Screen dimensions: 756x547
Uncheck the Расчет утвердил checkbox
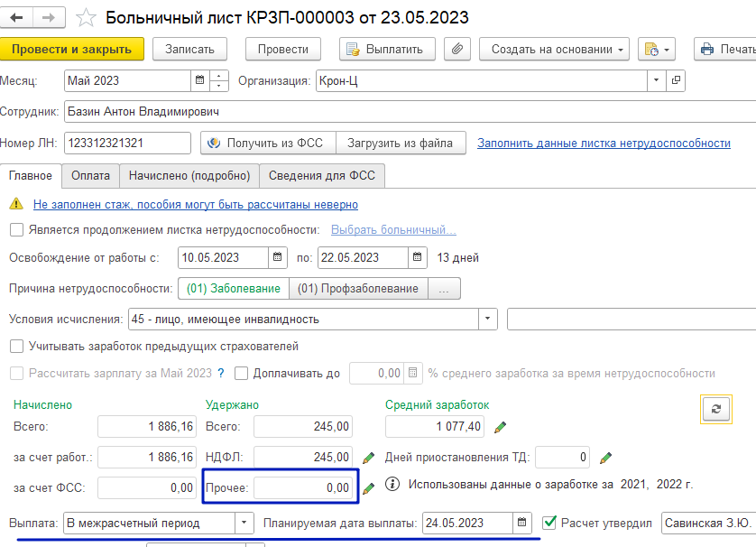coord(549,522)
